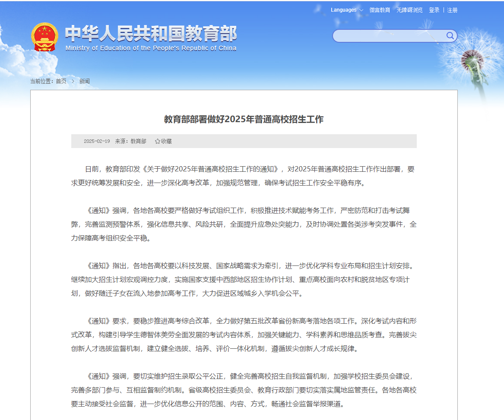Click the paragraph about 严格做好考试组织工作
The height and width of the screenshot is (420, 504).
[x=244, y=224]
